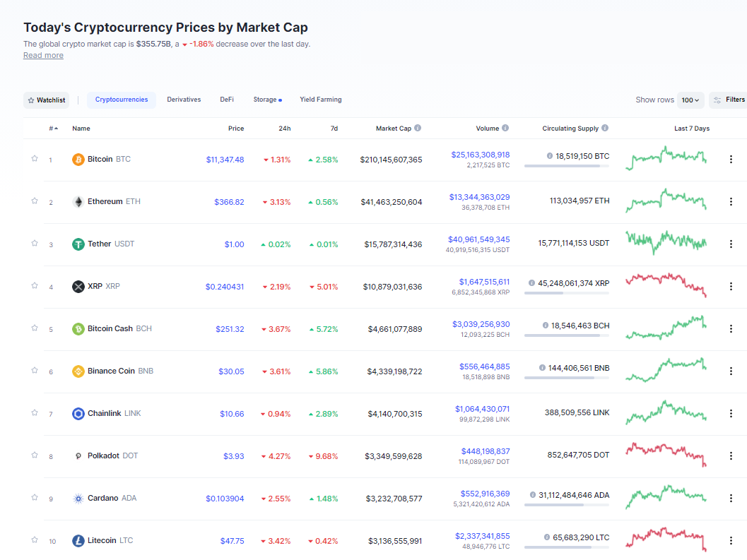Image resolution: width=747 pixels, height=560 pixels.
Task: Star XRP to add to watchlist
Action: click(35, 286)
